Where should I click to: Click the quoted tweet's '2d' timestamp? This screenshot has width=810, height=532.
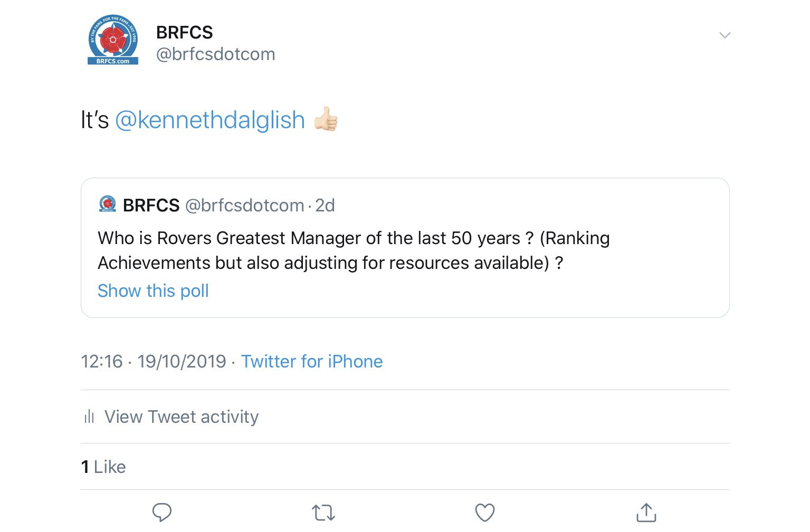(x=325, y=205)
